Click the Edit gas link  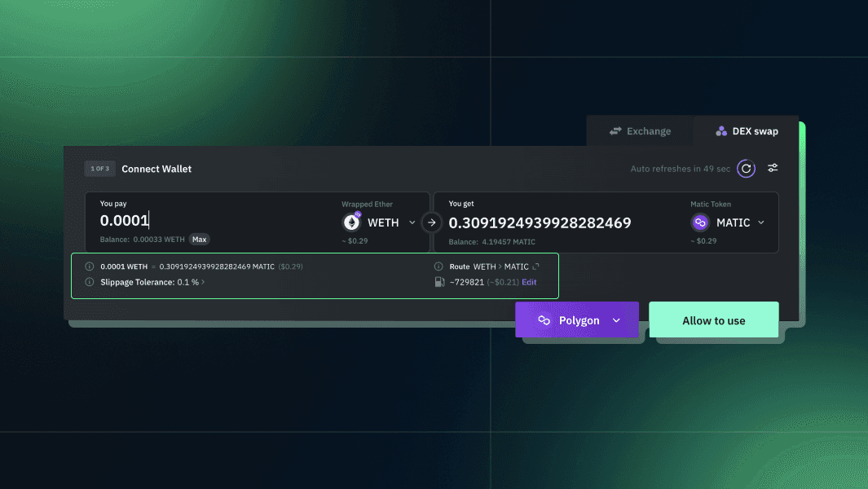pyautogui.click(x=529, y=282)
